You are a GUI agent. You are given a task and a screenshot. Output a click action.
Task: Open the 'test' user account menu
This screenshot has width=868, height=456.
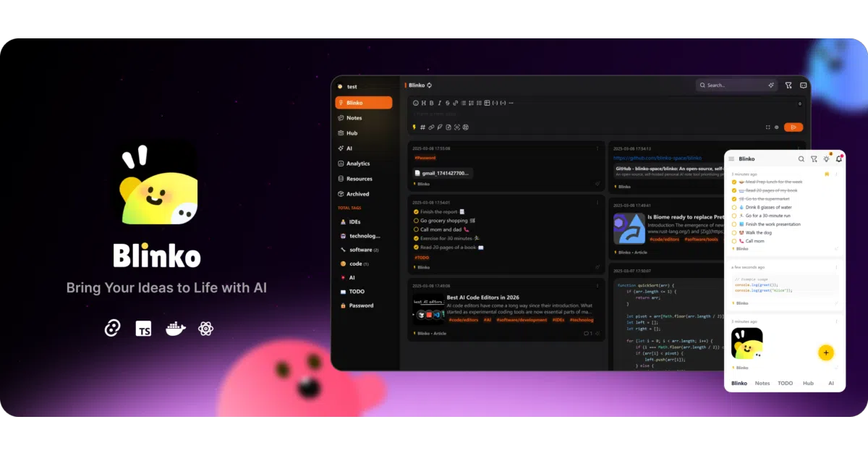[348, 87]
